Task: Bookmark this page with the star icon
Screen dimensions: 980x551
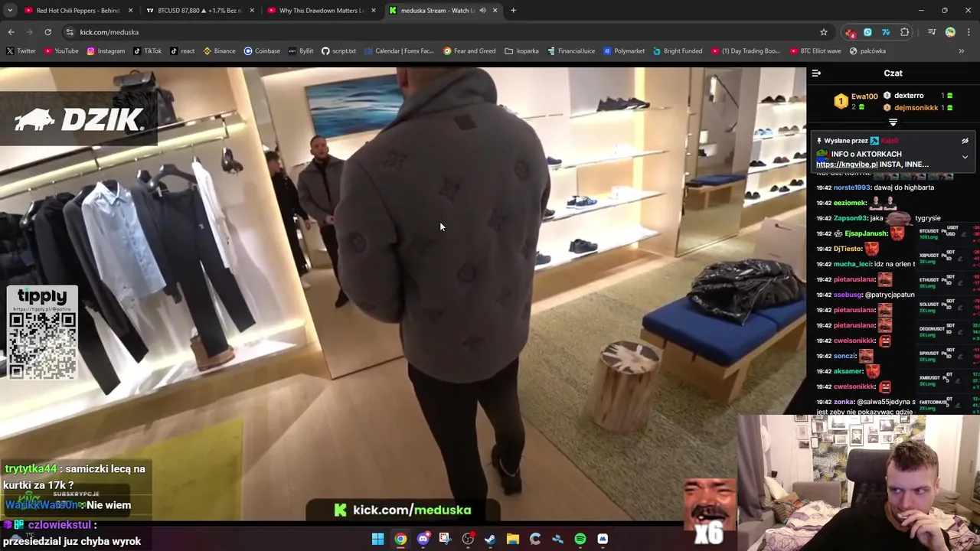Action: 824,32
